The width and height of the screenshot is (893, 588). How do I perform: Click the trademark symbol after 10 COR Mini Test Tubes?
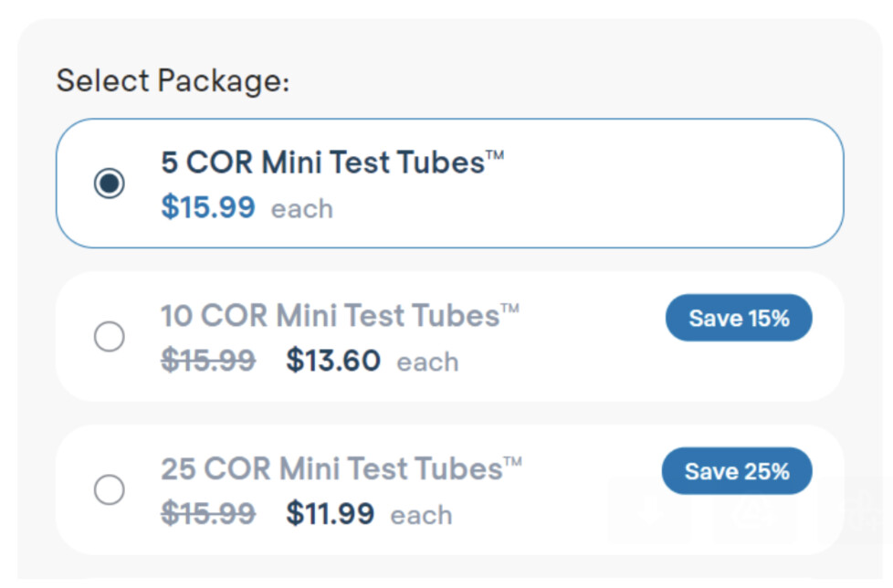coord(510,308)
